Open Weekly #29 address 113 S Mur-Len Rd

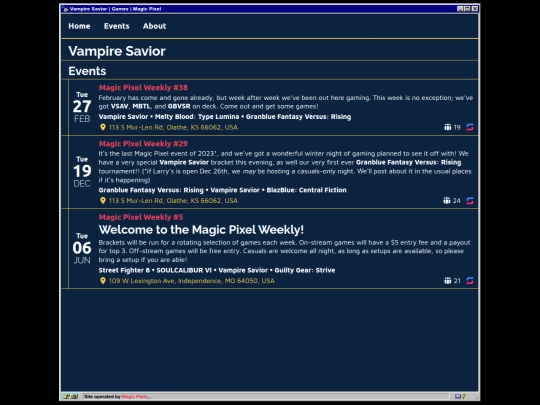(x=173, y=201)
